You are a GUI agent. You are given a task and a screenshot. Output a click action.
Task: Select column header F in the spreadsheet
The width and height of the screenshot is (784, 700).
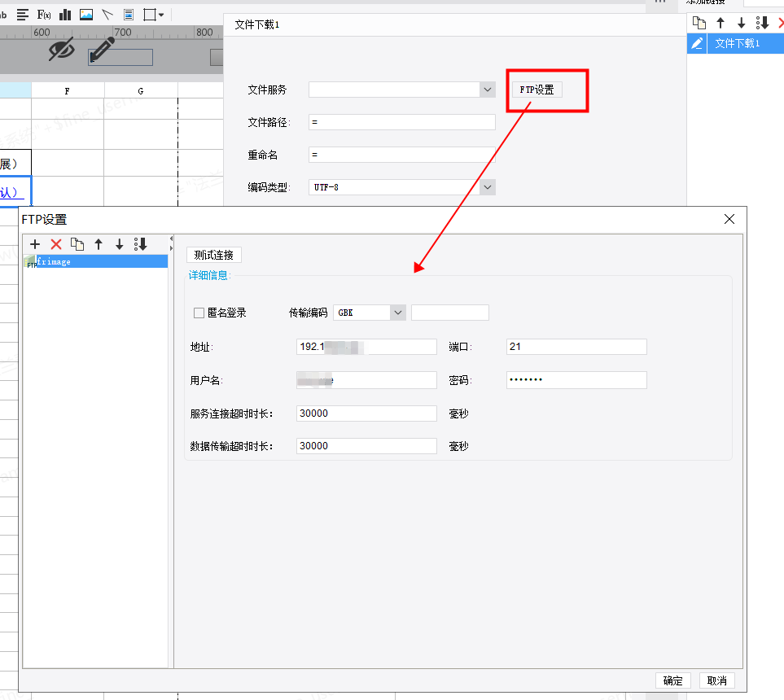68,90
